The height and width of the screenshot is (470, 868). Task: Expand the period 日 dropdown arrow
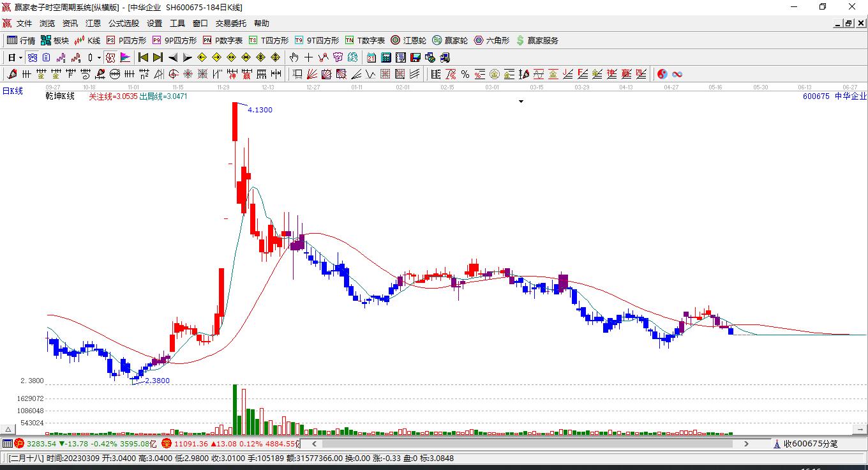pyautogui.click(x=20, y=57)
